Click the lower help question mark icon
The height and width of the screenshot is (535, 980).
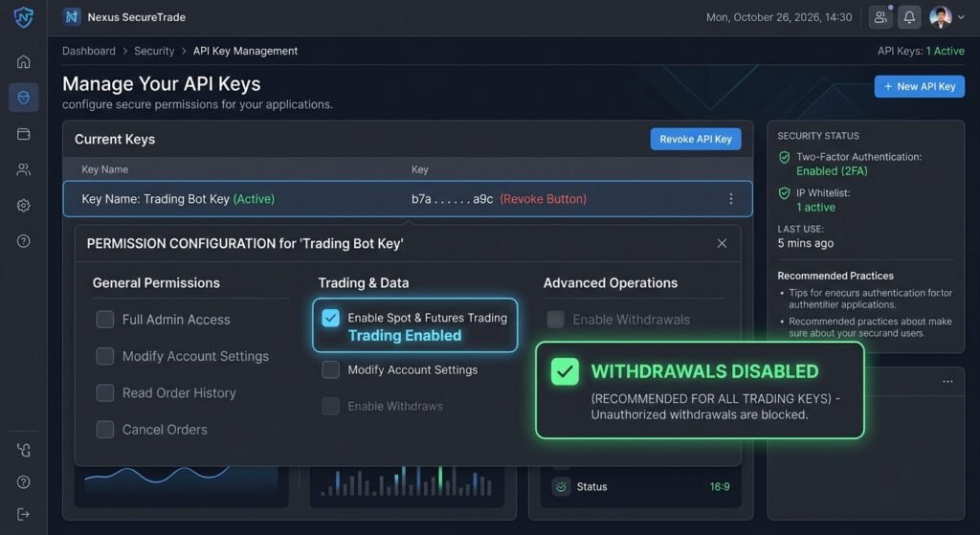[x=23, y=481]
